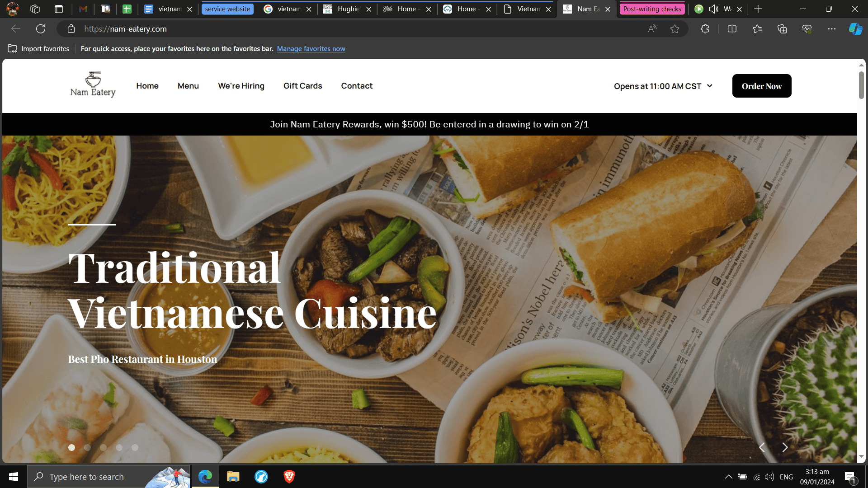Click the Nam Eatery Rewards banner
The image size is (868, 488).
point(429,124)
